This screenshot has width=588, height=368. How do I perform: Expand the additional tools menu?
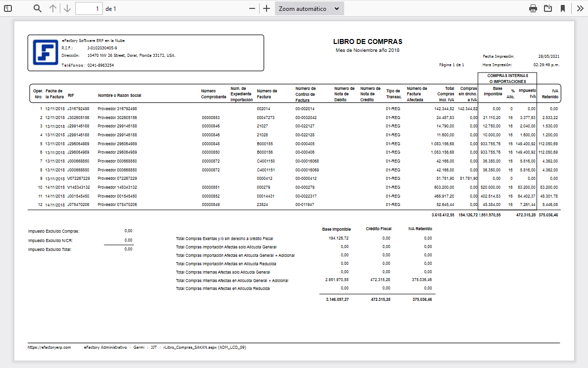[580, 8]
